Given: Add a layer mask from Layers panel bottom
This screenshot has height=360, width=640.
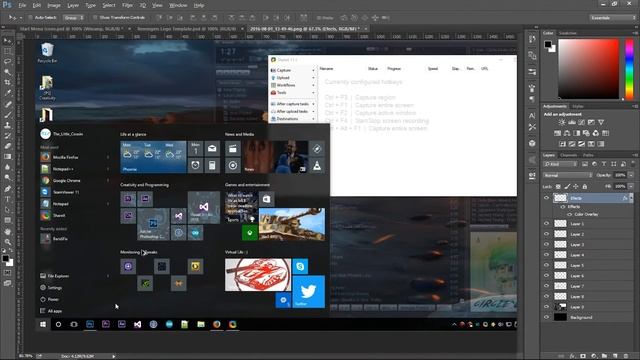Looking at the screenshot, I should (x=583, y=356).
